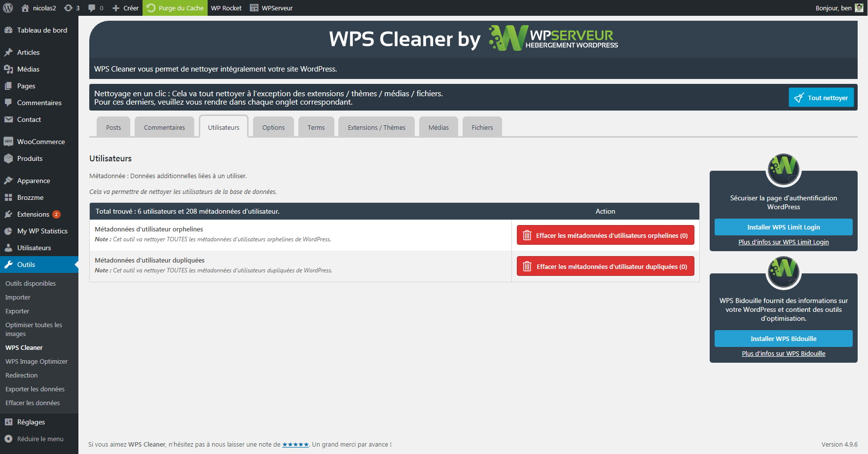868x454 pixels.
Task: Open the comments bubble icon in admin bar
Action: pyautogui.click(x=92, y=8)
